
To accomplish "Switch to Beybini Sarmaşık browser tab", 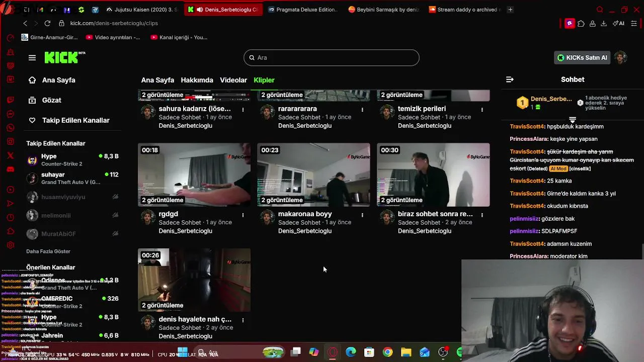I will (383, 9).
